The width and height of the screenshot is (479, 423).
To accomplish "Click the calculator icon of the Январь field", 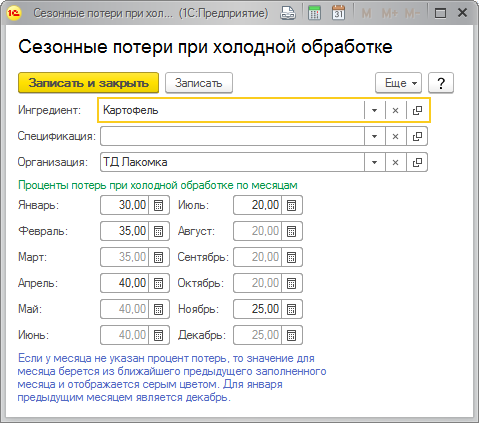I will [158, 205].
